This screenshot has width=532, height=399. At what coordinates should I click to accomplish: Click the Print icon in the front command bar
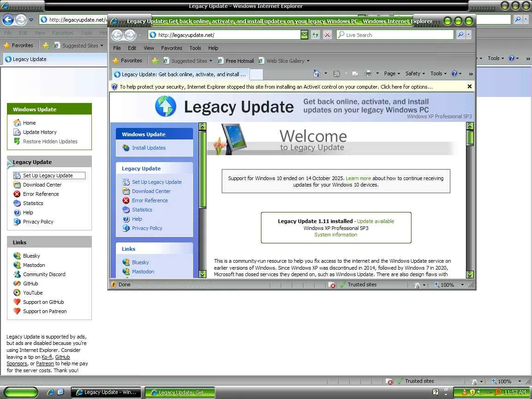coord(369,73)
